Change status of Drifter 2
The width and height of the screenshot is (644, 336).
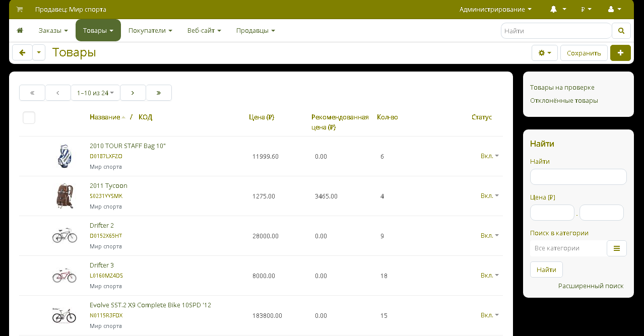click(x=489, y=235)
